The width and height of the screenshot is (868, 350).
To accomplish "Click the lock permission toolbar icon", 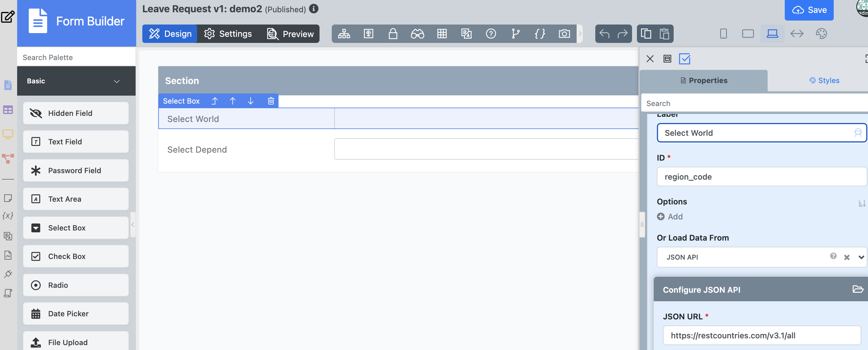I will point(393,34).
